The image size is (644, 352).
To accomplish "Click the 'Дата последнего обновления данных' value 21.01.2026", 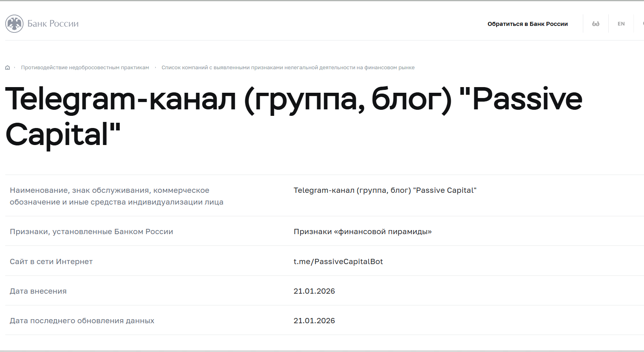I will [x=314, y=321].
